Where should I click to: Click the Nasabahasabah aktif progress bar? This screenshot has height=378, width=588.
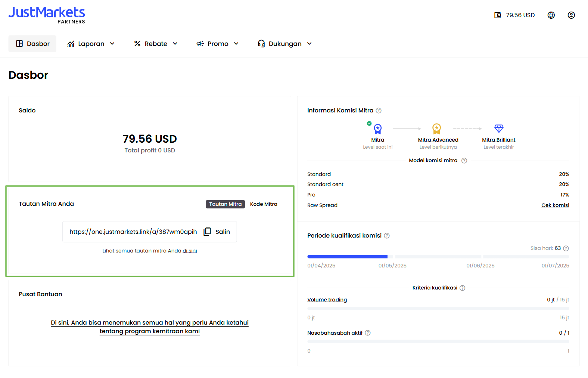tap(438, 342)
